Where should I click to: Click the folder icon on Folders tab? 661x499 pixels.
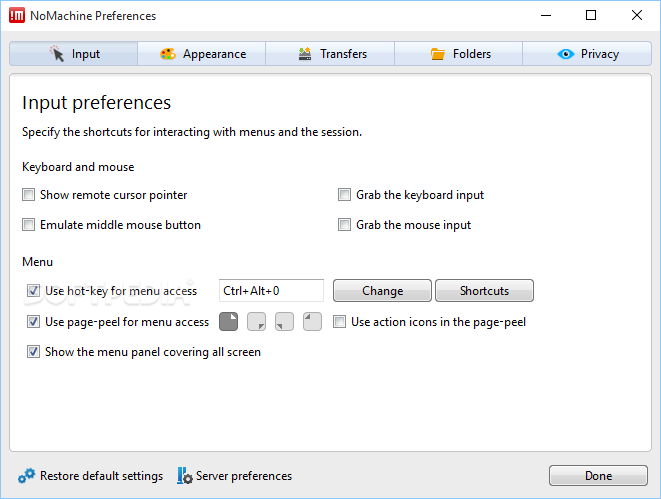[438, 54]
